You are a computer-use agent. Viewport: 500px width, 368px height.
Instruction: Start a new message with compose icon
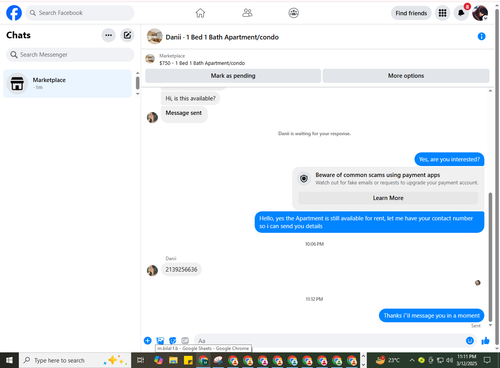127,35
